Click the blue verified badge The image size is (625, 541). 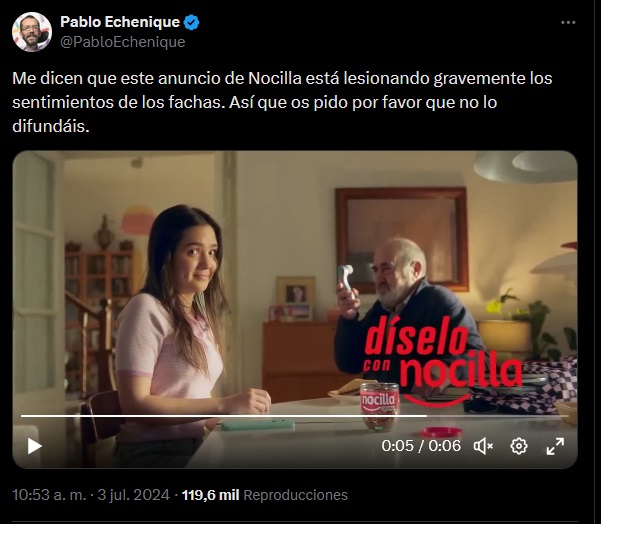pyautogui.click(x=191, y=22)
